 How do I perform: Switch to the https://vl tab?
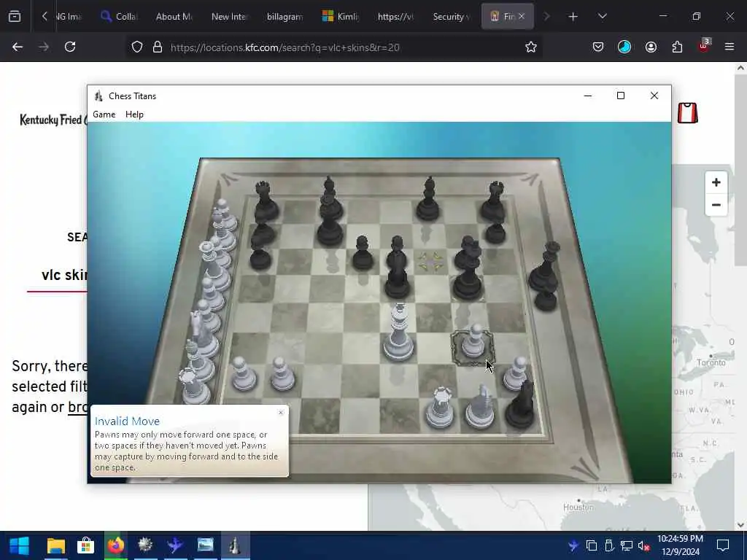tap(395, 17)
